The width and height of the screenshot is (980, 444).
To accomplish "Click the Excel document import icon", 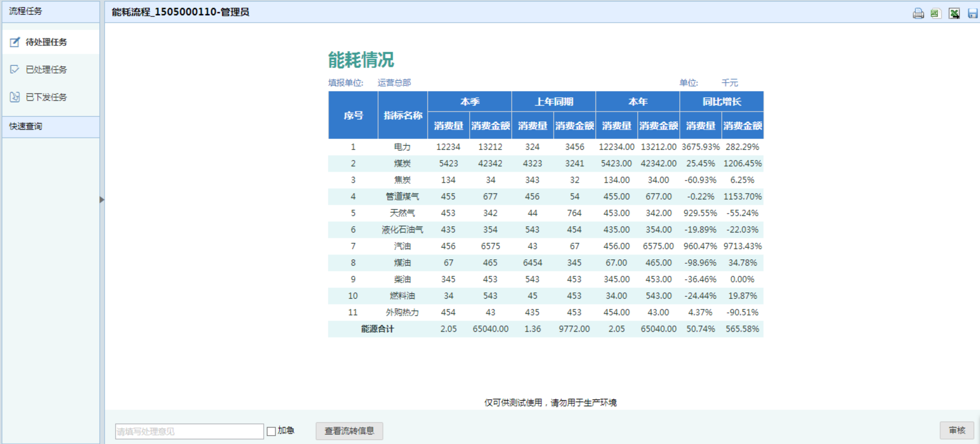I will (935, 13).
